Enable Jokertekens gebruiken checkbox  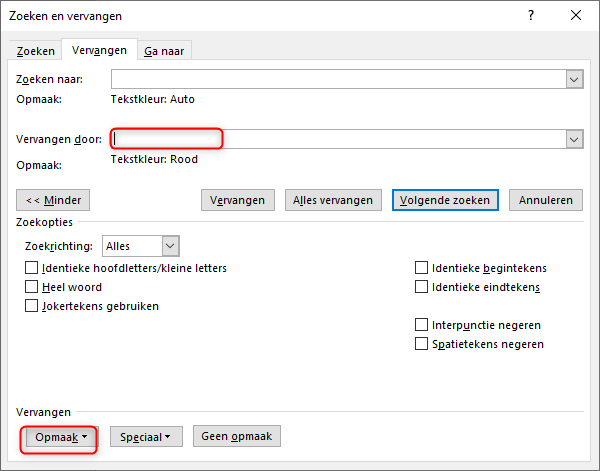pos(33,306)
